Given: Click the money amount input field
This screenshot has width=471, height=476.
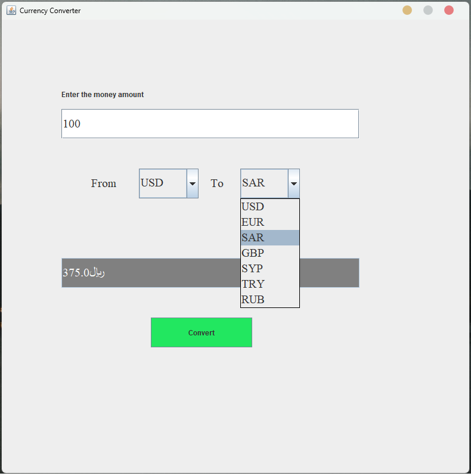Looking at the screenshot, I should pos(210,124).
